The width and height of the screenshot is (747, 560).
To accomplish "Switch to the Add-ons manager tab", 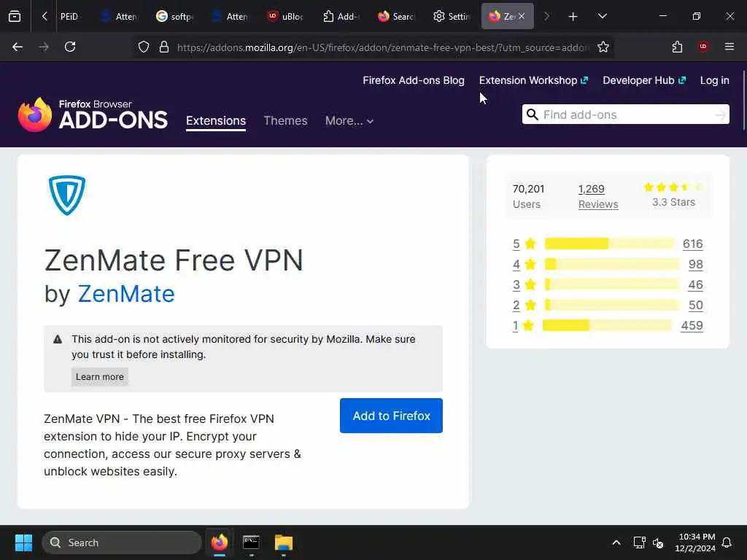I will (341, 16).
